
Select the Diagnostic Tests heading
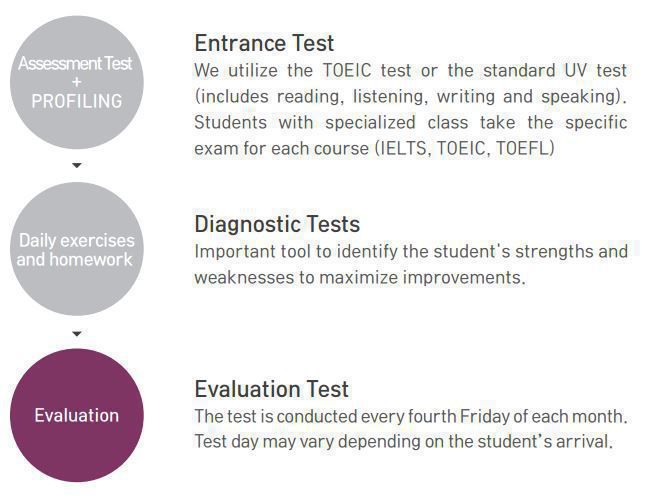[x=277, y=224]
